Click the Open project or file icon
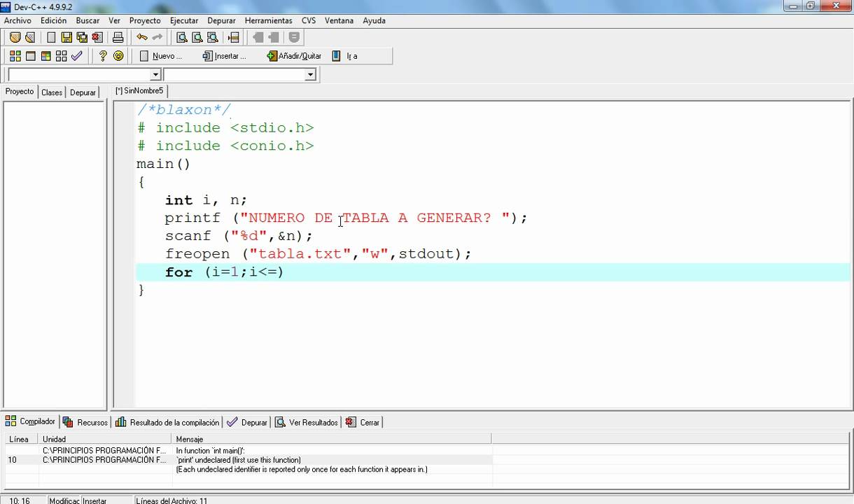Image resolution: width=854 pixels, height=504 pixels. point(30,37)
